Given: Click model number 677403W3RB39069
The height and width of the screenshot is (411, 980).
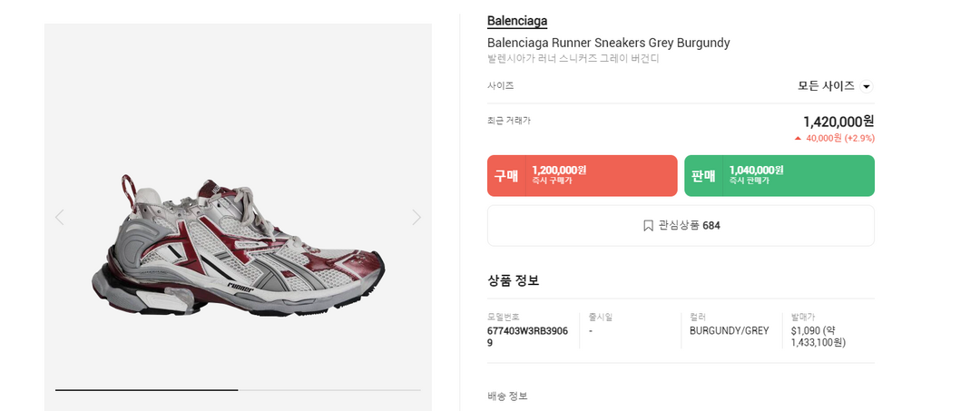Looking at the screenshot, I should [527, 337].
